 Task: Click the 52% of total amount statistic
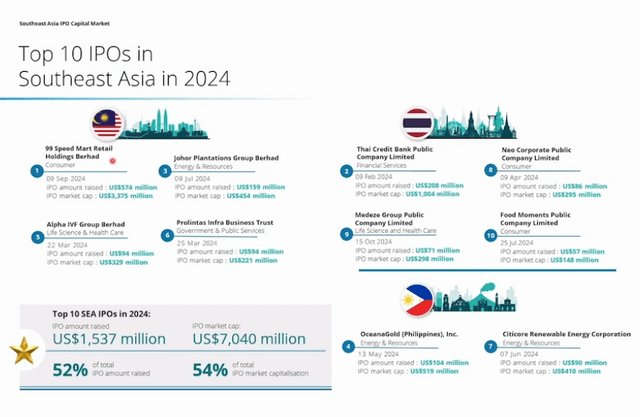tap(68, 371)
